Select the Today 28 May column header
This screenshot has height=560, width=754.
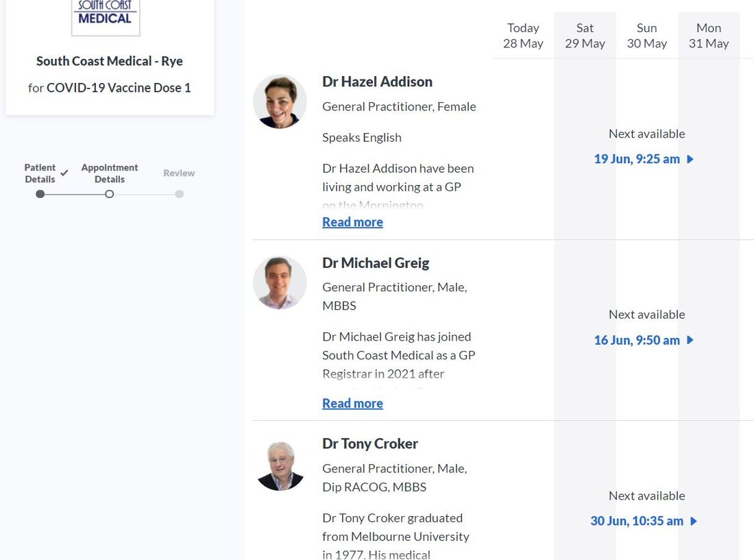pos(523,36)
